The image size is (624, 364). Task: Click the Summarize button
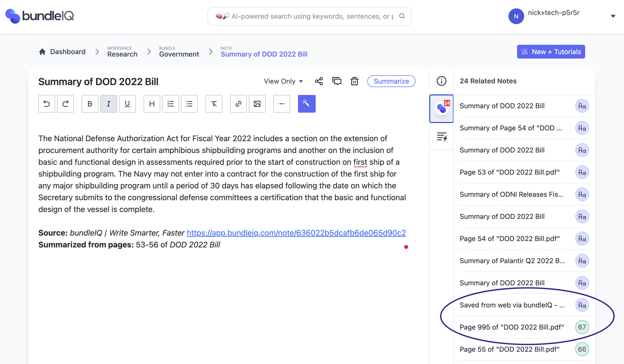391,81
